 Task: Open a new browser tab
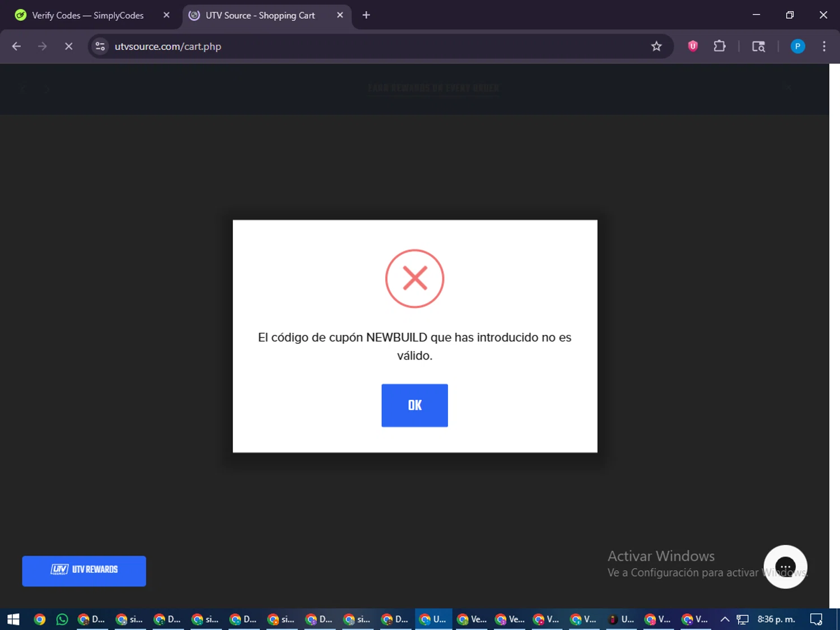pos(366,15)
